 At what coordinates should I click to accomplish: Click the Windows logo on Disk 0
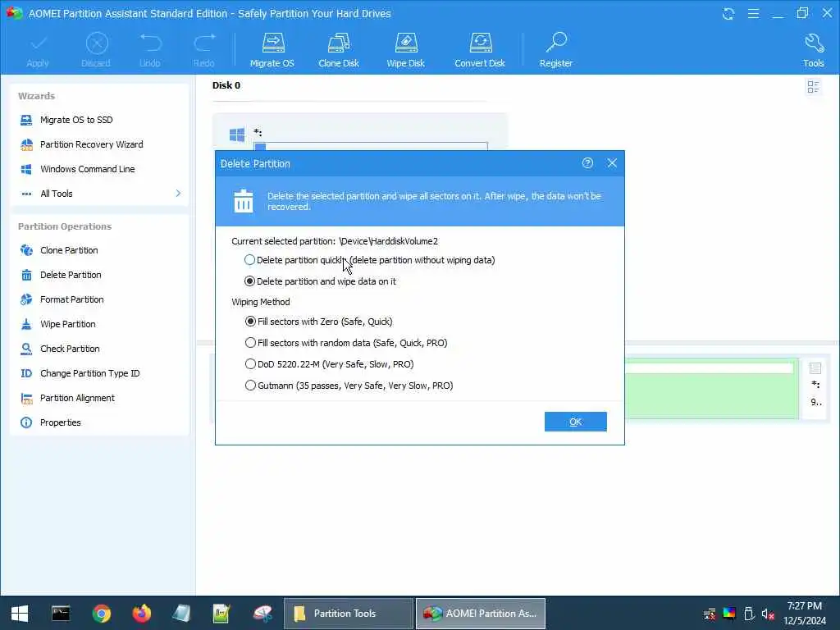click(x=237, y=135)
